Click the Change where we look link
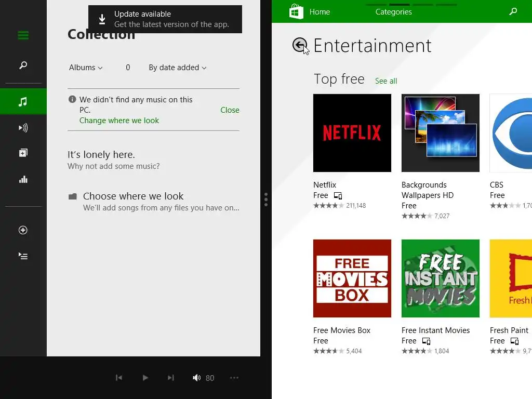532x399 pixels. pyautogui.click(x=119, y=121)
